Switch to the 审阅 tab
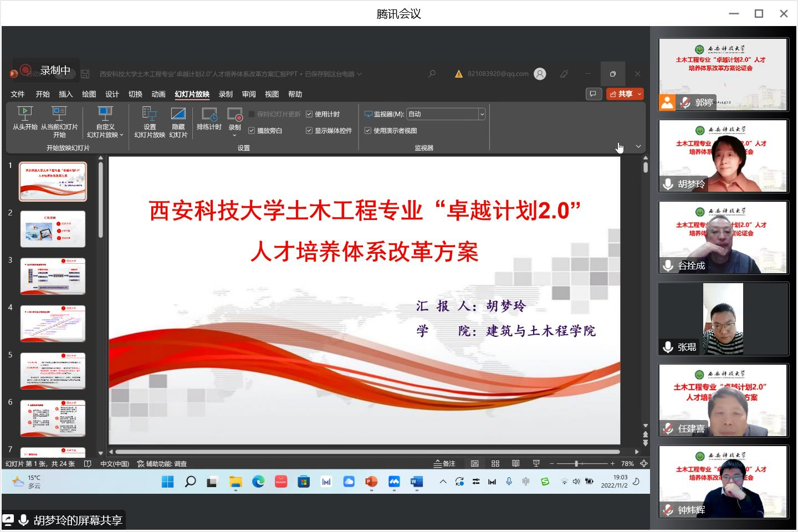Viewport: 798px width, 532px height. point(249,94)
